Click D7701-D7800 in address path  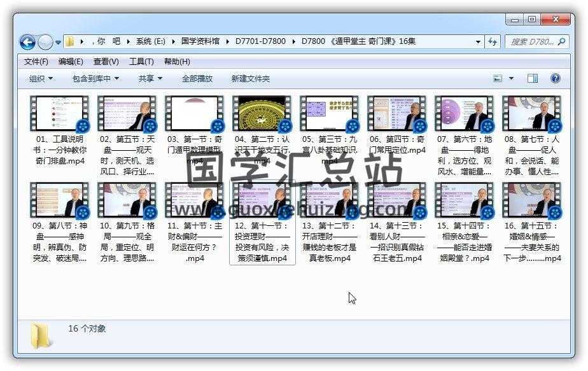261,41
